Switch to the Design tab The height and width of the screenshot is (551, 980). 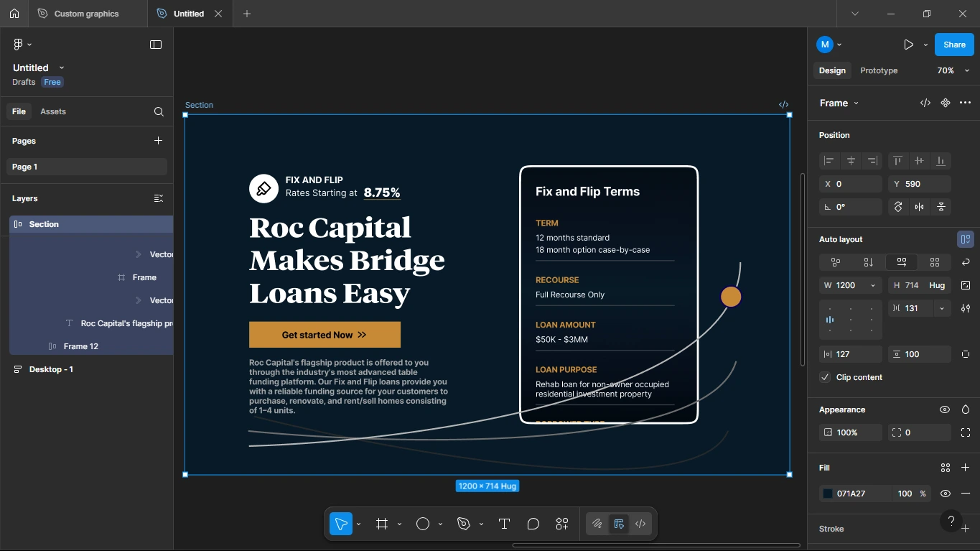point(832,70)
